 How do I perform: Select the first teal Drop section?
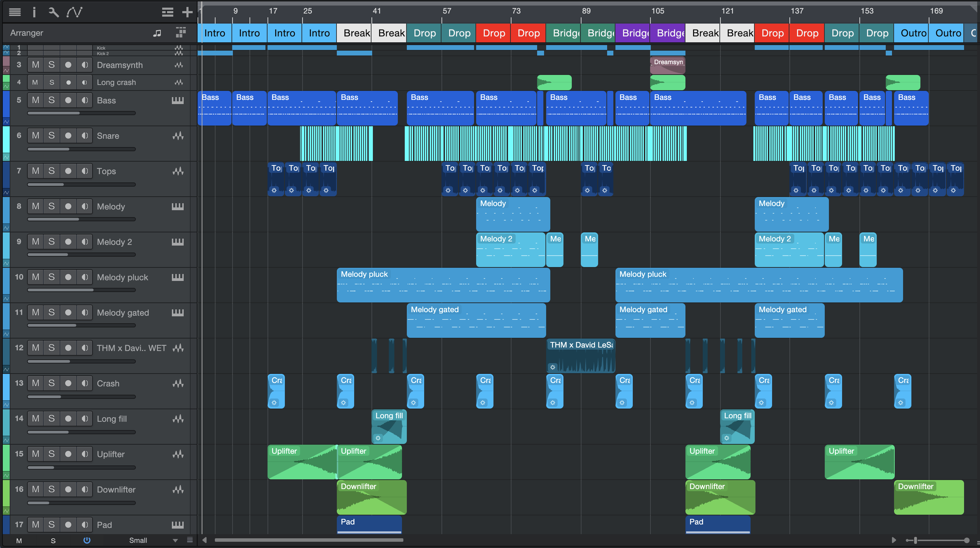(424, 33)
